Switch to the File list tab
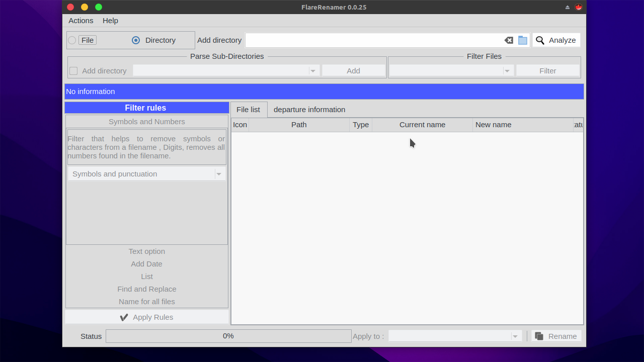The width and height of the screenshot is (644, 362). pyautogui.click(x=249, y=110)
